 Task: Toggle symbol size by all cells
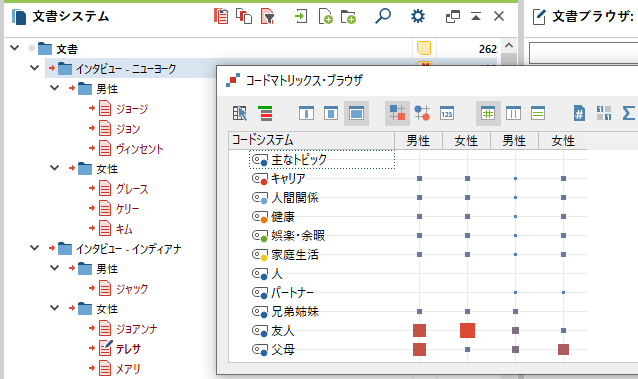(488, 113)
